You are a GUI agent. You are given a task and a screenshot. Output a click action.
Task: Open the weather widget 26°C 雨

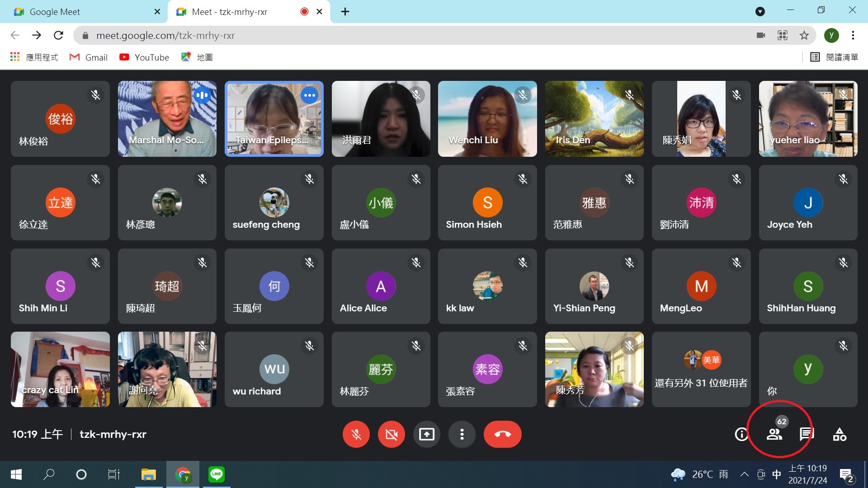700,474
